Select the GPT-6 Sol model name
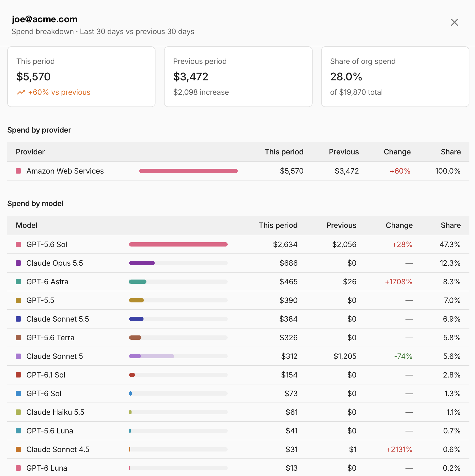475x476 pixels. 44,393
